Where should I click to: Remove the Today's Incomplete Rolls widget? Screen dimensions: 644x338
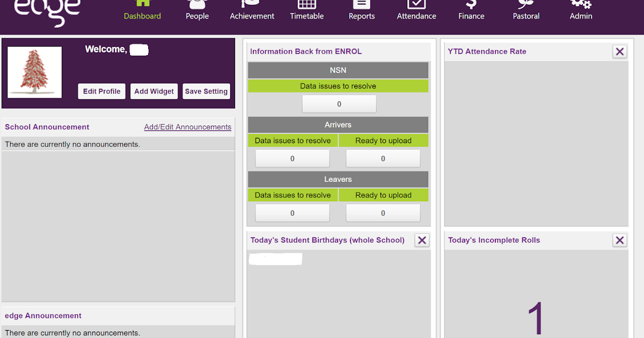pyautogui.click(x=620, y=240)
